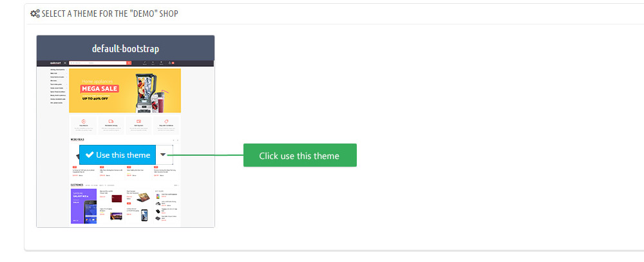Click the orange search button in the preview
Screen dimensions: 644x262
129,63
